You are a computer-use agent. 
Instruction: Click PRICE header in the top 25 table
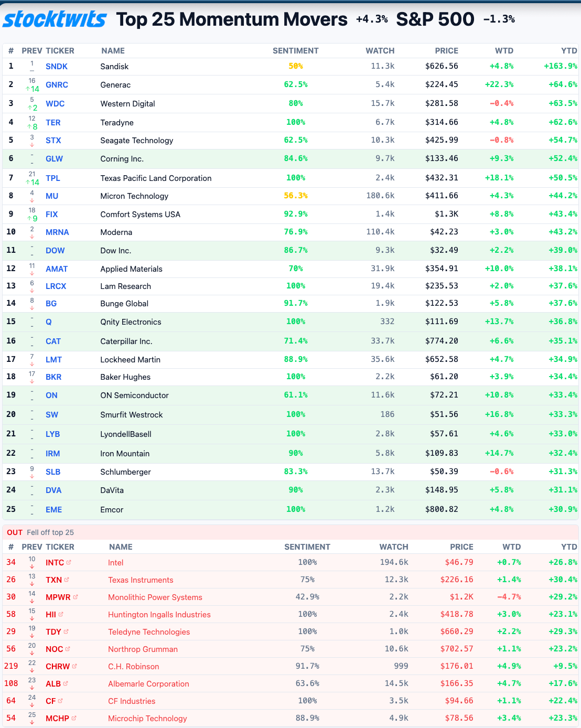pos(447,51)
